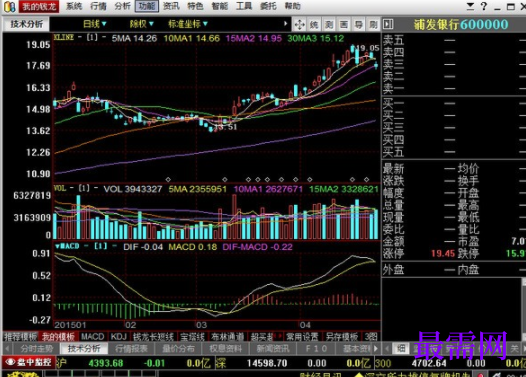Click the 常用设置 button
The height and width of the screenshot is (377, 526).
coord(302,336)
